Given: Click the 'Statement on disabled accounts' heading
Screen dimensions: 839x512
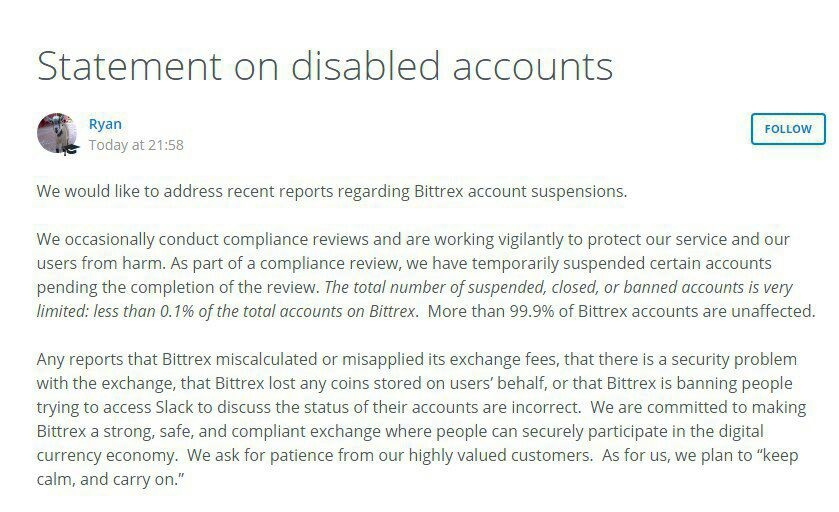Looking at the screenshot, I should click(x=325, y=66).
